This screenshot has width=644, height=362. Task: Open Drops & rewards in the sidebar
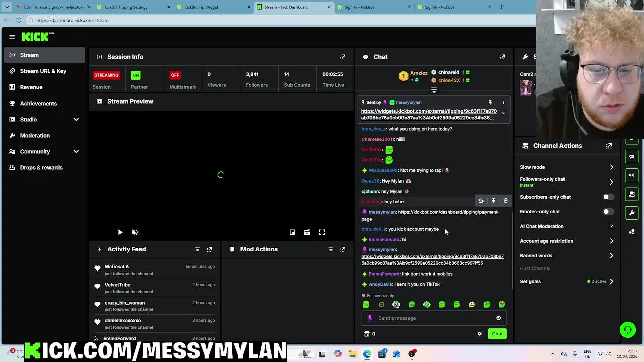(44, 168)
